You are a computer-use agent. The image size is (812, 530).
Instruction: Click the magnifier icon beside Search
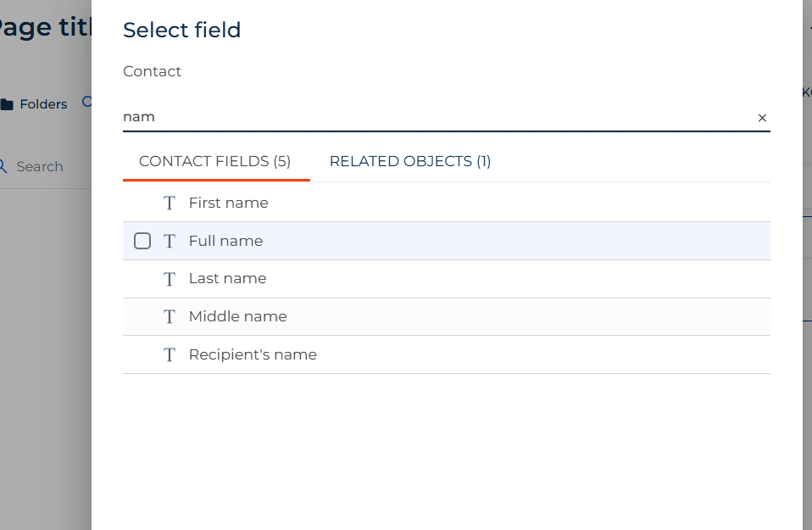tap(3, 166)
